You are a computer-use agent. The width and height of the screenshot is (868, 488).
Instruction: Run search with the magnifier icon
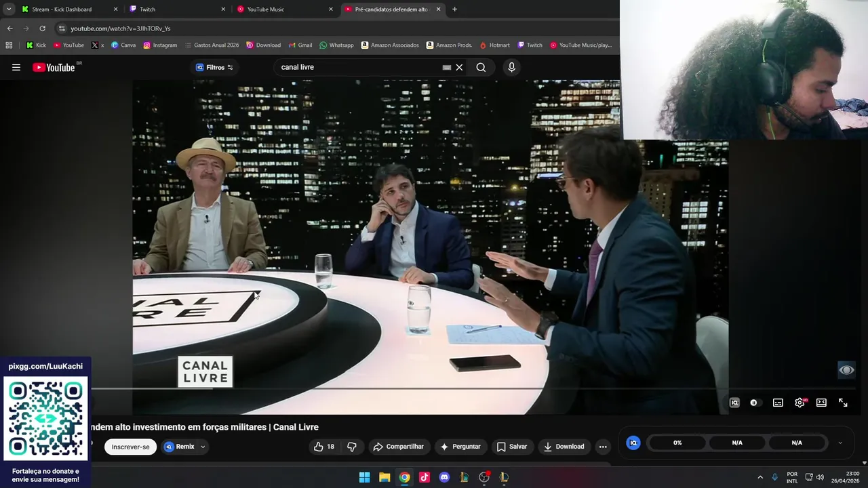[481, 67]
